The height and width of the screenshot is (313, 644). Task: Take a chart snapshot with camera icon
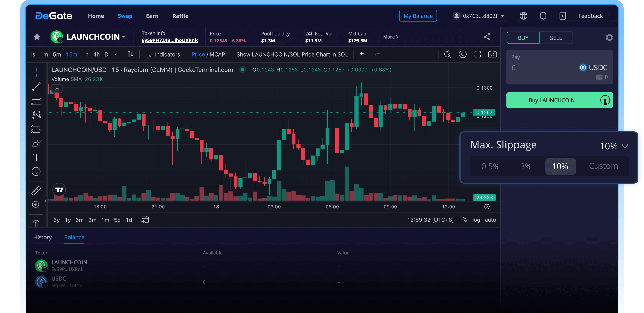coord(492,54)
